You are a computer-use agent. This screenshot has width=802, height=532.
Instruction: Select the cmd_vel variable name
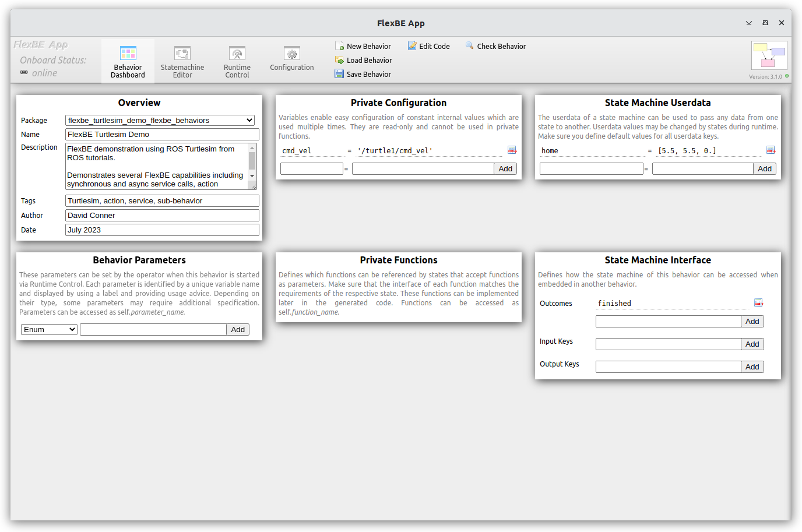pos(297,150)
